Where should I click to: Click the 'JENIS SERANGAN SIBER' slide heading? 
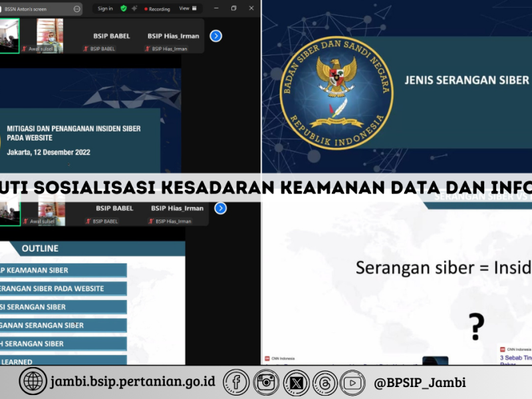pyautogui.click(x=467, y=80)
